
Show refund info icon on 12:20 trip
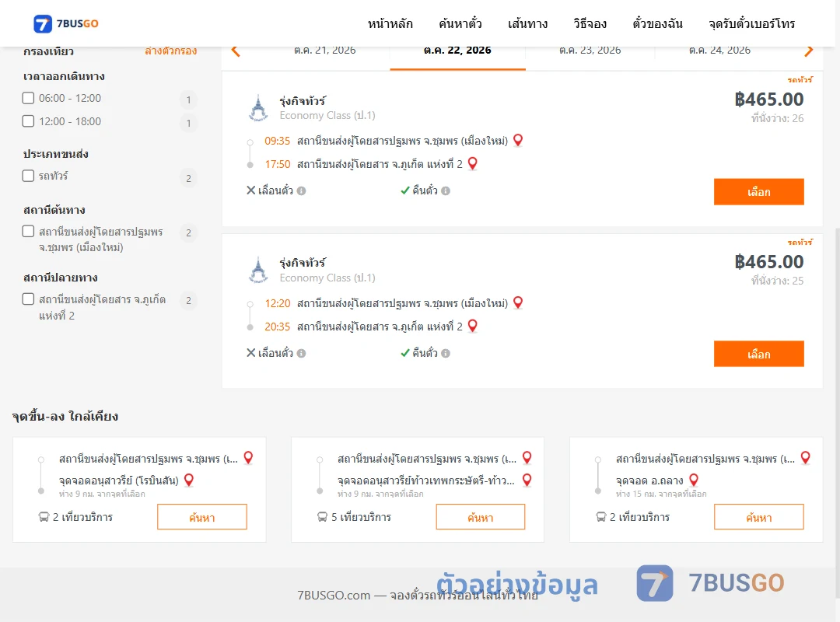click(x=446, y=353)
